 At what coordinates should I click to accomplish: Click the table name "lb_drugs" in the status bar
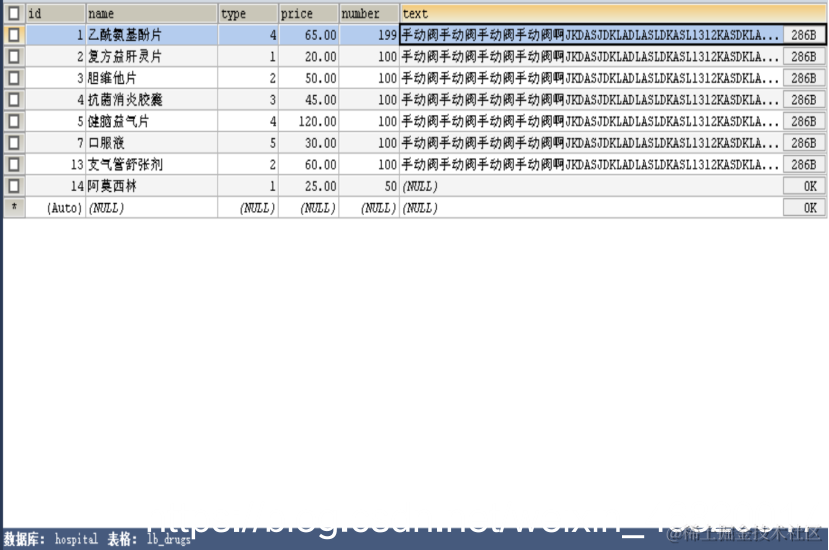coord(169,539)
